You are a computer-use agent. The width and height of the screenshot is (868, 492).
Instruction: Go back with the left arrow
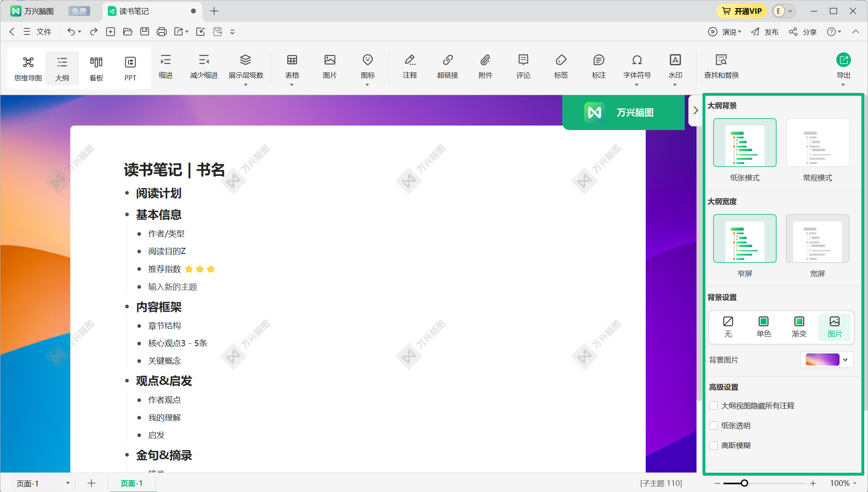pyautogui.click(x=12, y=32)
